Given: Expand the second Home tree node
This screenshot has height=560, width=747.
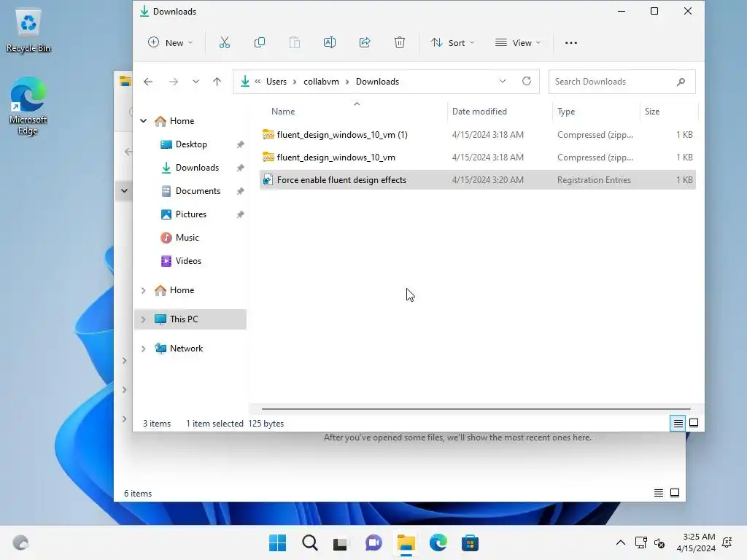Looking at the screenshot, I should point(144,290).
